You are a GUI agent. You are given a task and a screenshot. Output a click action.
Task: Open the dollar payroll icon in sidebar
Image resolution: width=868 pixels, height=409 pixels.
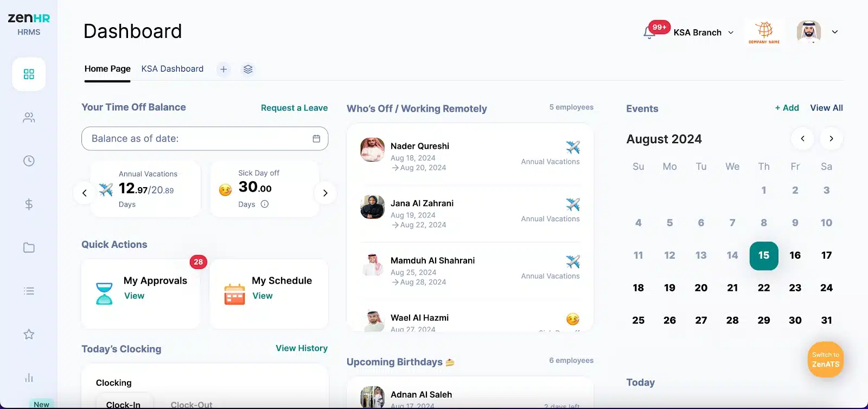click(29, 204)
